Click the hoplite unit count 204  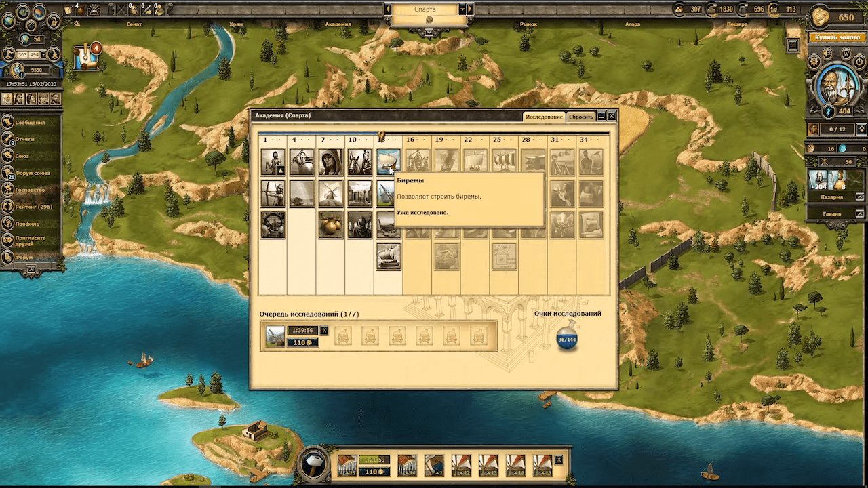(819, 181)
